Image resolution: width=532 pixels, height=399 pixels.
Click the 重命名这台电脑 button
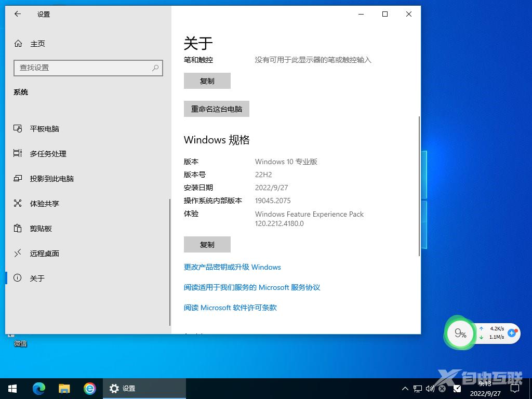(x=216, y=109)
